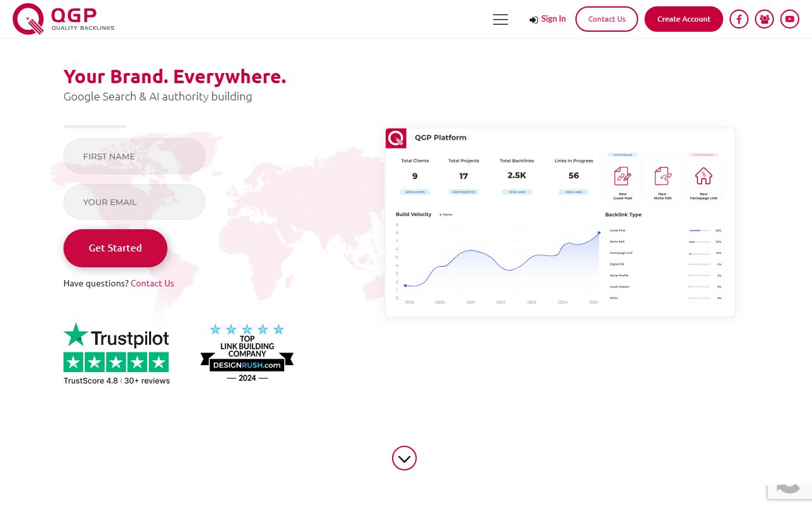Click the Backlink Type heading

(624, 215)
